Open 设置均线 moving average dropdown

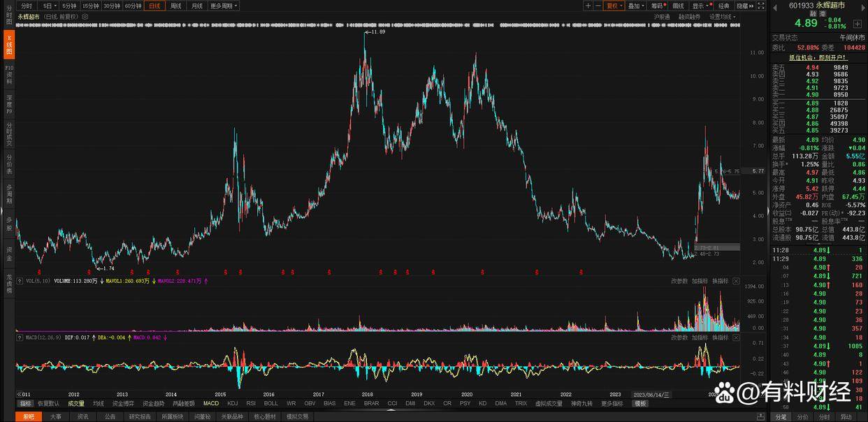pyautogui.click(x=722, y=16)
